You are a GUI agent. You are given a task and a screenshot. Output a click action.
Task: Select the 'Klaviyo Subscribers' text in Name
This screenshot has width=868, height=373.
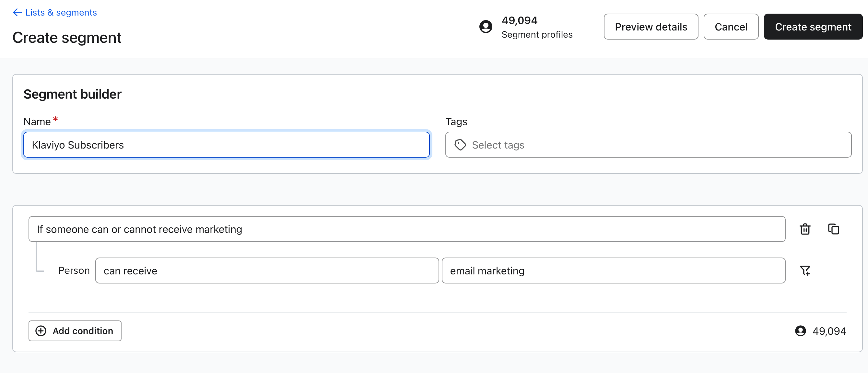click(x=77, y=145)
